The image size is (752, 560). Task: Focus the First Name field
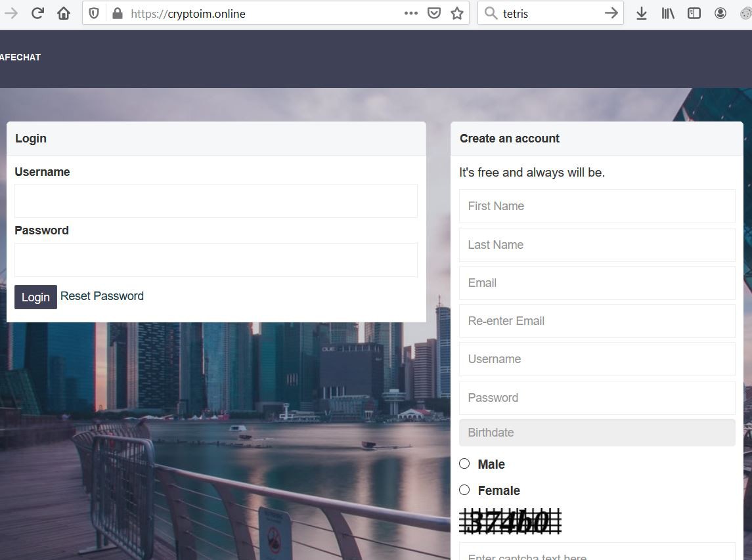point(597,206)
